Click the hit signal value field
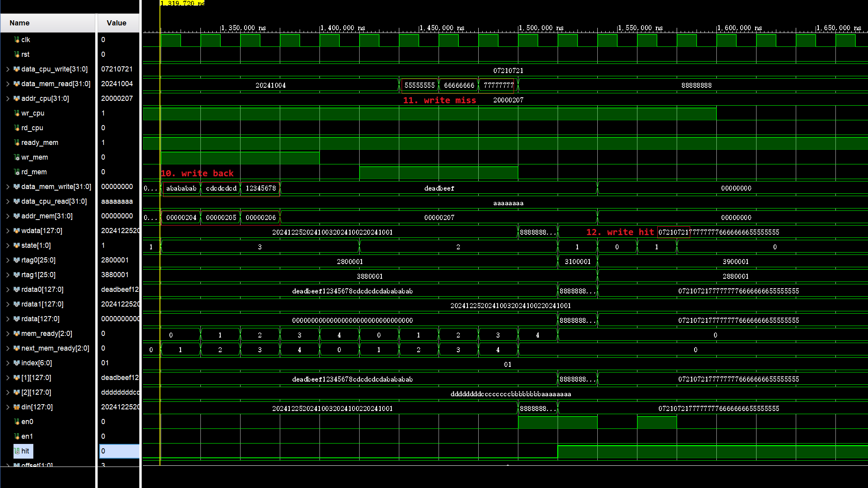 (x=119, y=451)
